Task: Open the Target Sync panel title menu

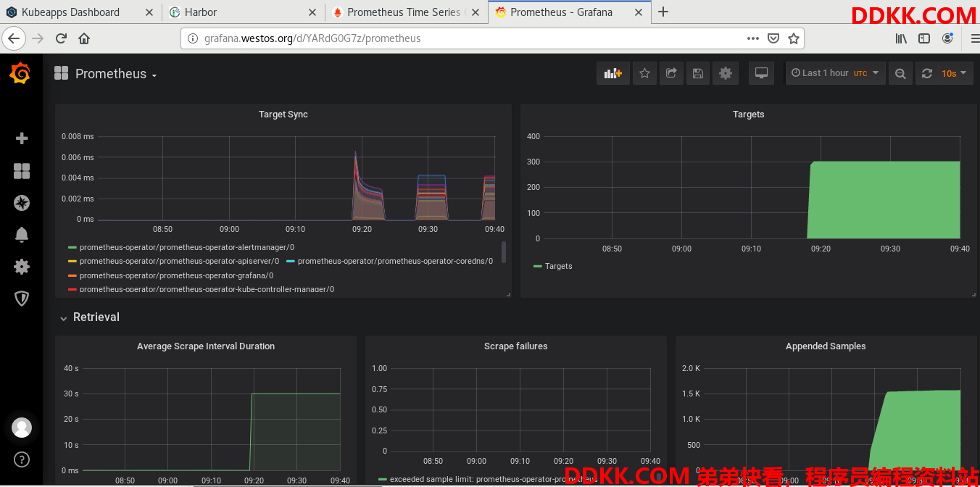Action: tap(283, 115)
